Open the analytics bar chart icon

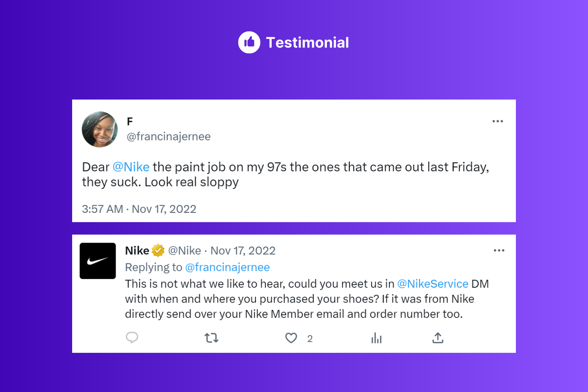(376, 338)
